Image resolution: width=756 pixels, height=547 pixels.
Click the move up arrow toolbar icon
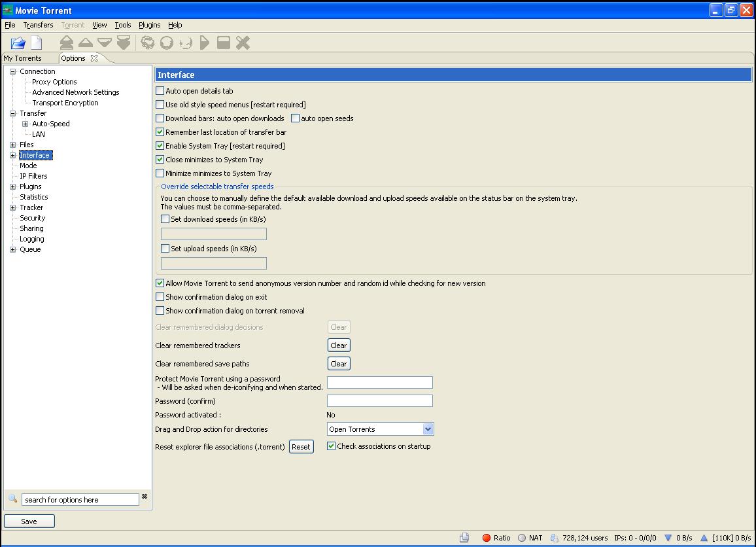(85, 43)
